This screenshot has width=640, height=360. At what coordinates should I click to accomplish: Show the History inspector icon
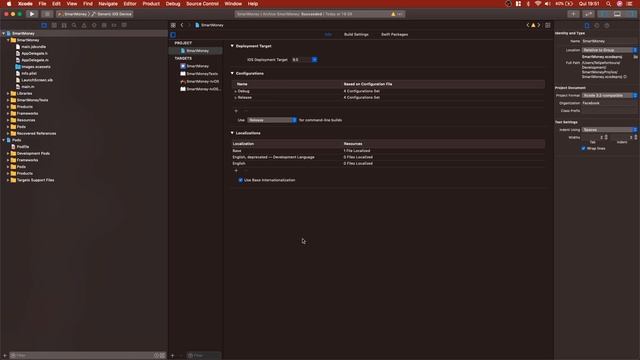597,25
